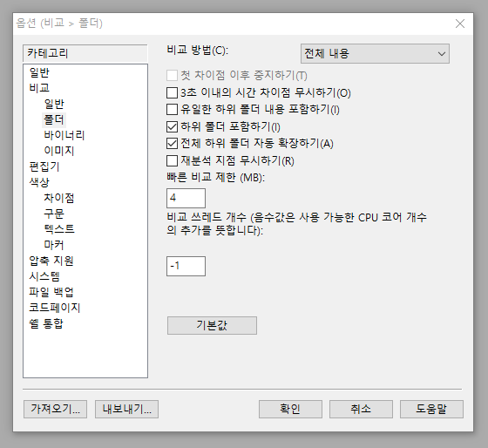This screenshot has width=488, height=448.
Task: Click the 내보내기... button
Action: (x=126, y=409)
